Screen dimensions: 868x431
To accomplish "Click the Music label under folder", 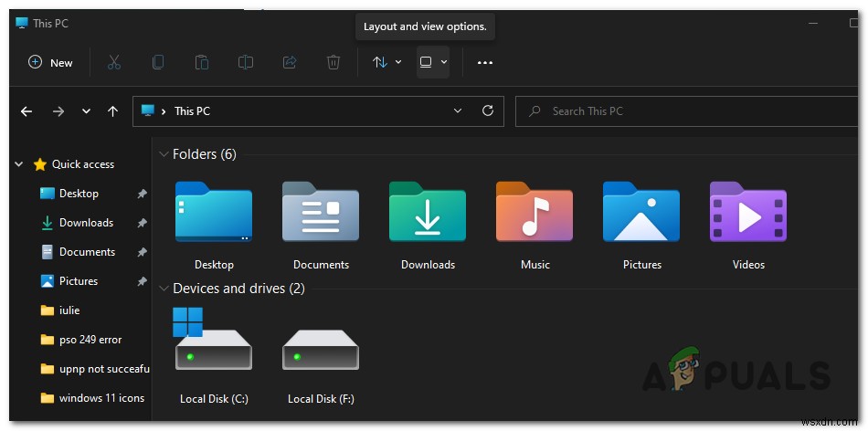I will 535,265.
